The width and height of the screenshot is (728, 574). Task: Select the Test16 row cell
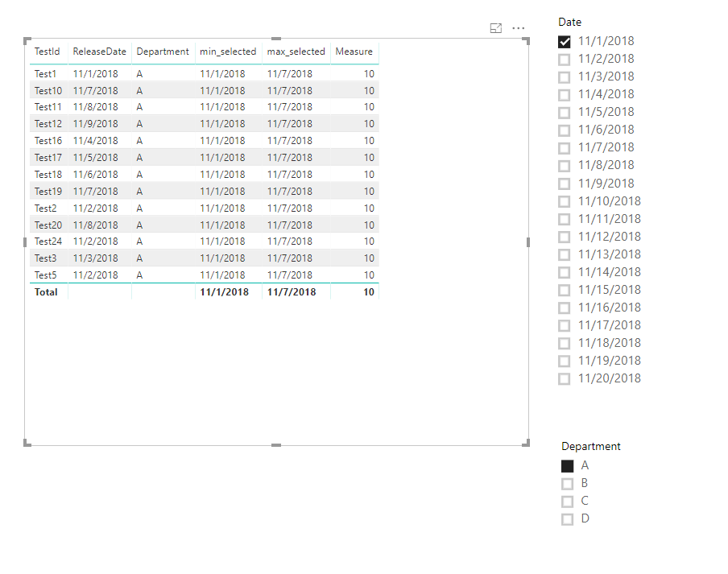48,141
